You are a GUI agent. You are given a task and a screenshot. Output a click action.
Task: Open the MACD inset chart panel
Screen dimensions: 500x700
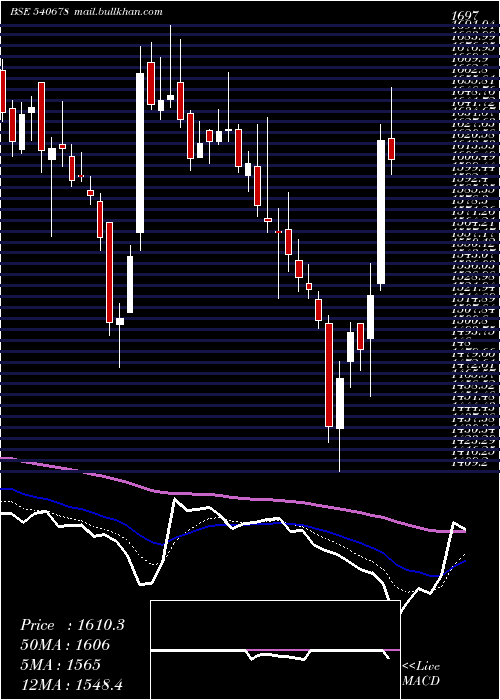point(275,650)
